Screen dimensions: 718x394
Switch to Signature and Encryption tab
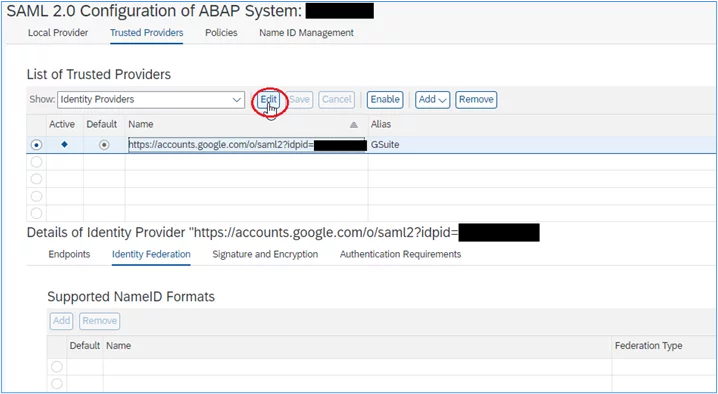265,254
